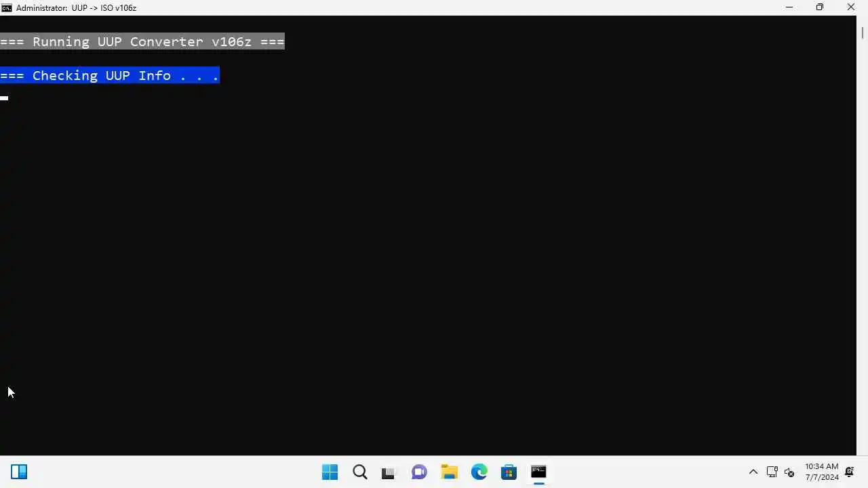Expand the hidden system tray icons
The height and width of the screenshot is (488, 868).
pyautogui.click(x=753, y=472)
